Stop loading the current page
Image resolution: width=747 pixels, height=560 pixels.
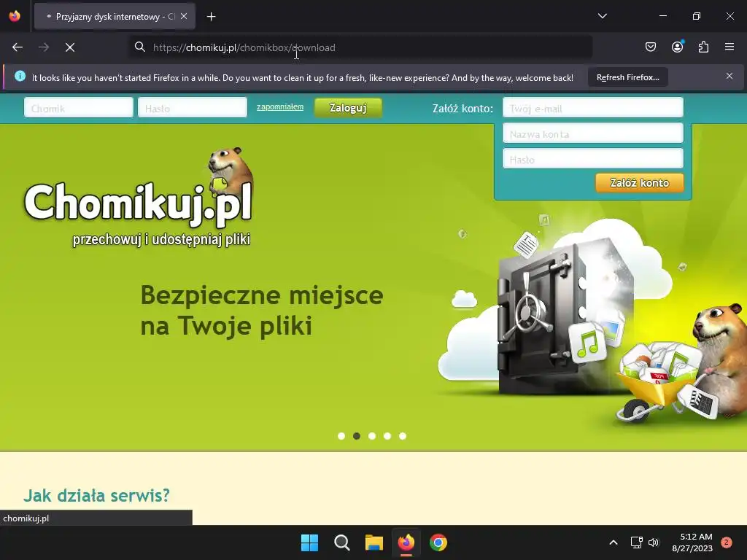tap(70, 47)
